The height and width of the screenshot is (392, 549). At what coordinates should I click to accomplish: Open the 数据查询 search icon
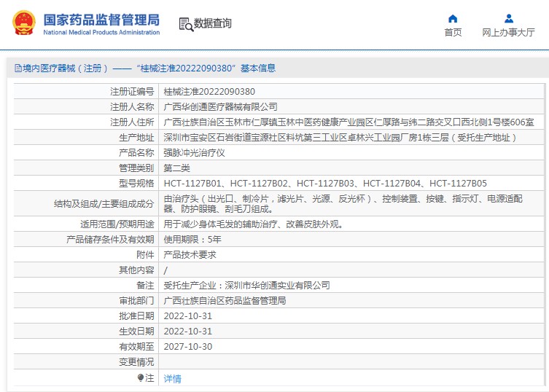point(186,24)
